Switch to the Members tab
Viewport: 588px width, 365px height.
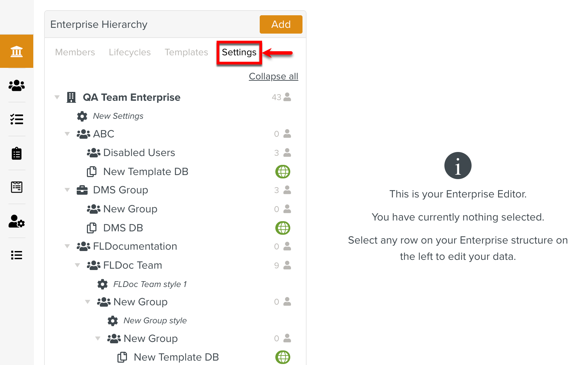point(75,52)
